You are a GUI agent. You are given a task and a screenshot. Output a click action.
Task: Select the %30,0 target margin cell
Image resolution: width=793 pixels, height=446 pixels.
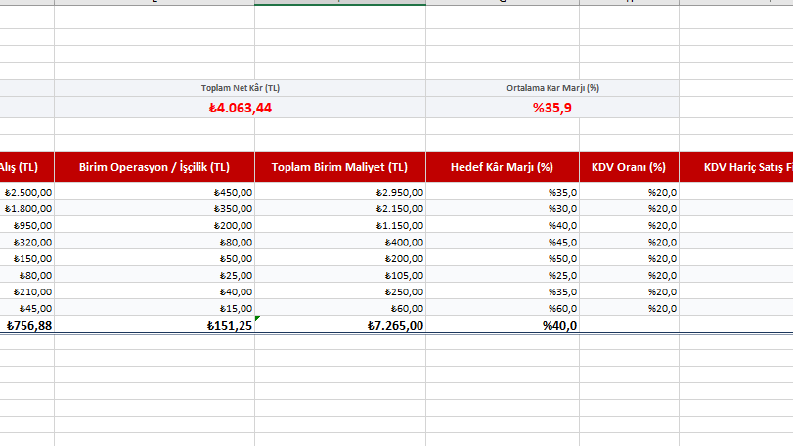tap(502, 208)
